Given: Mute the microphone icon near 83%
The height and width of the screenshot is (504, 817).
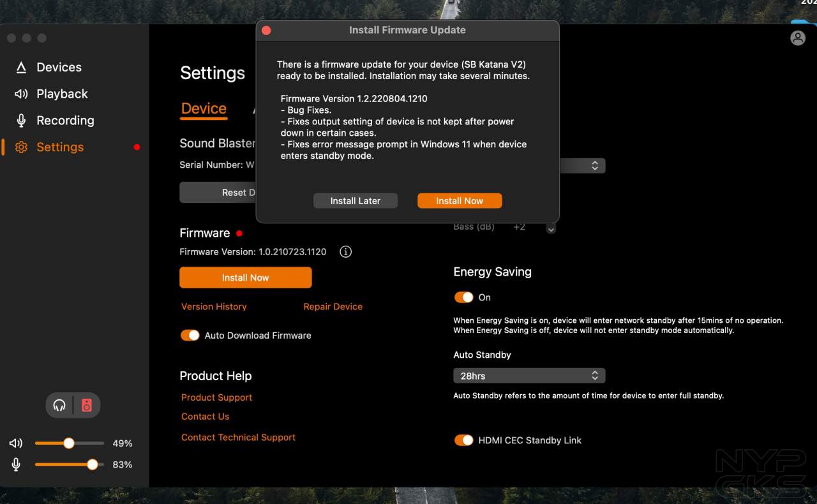Looking at the screenshot, I should 16,464.
